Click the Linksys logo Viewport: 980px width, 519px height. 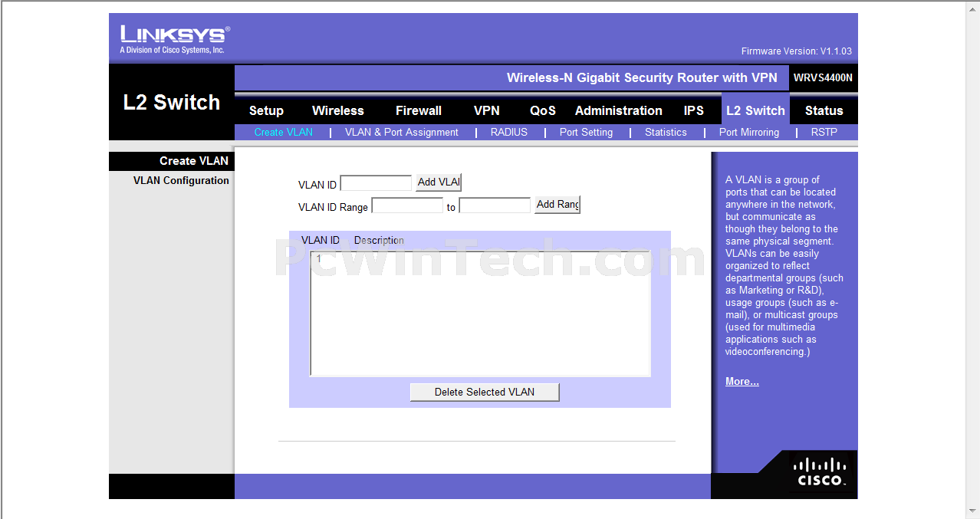pyautogui.click(x=175, y=39)
